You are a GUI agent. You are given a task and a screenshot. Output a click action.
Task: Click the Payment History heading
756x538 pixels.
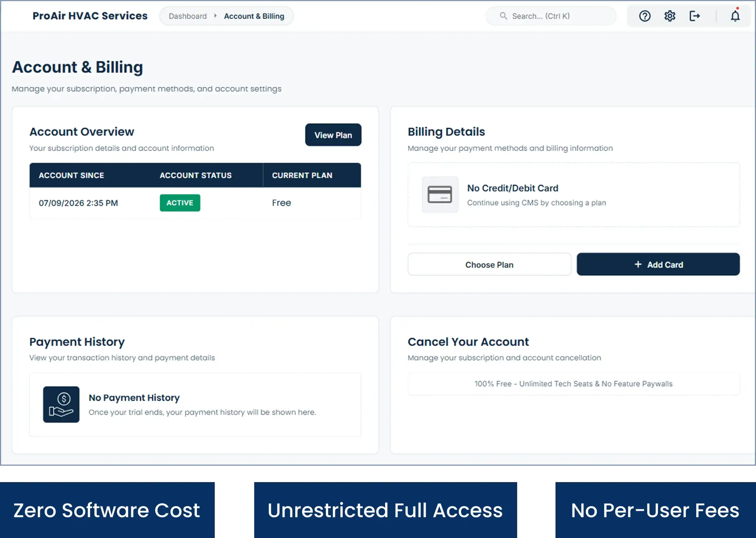pyautogui.click(x=77, y=342)
